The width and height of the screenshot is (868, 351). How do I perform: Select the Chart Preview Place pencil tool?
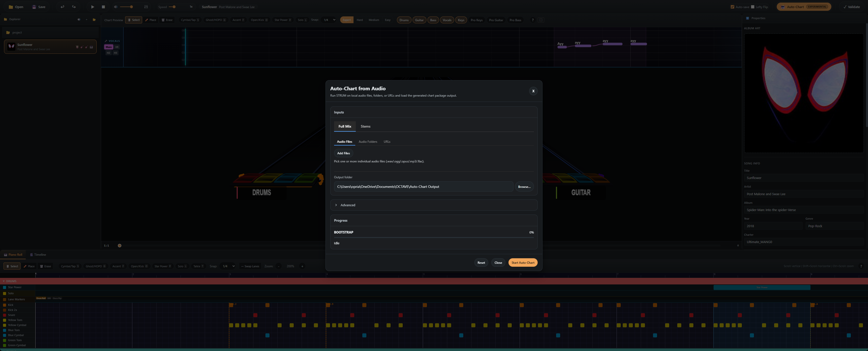pyautogui.click(x=151, y=20)
